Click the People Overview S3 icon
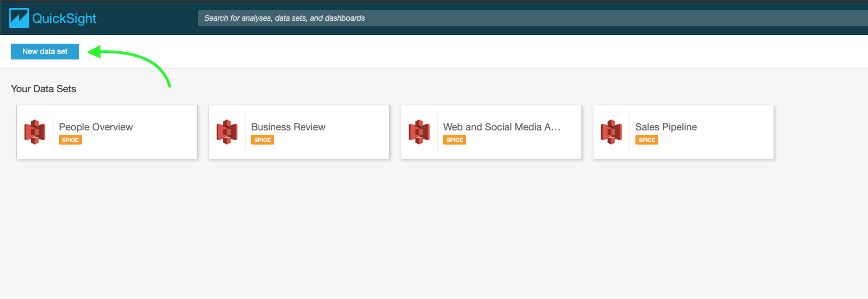This screenshot has height=299, width=868. pyautogui.click(x=35, y=132)
